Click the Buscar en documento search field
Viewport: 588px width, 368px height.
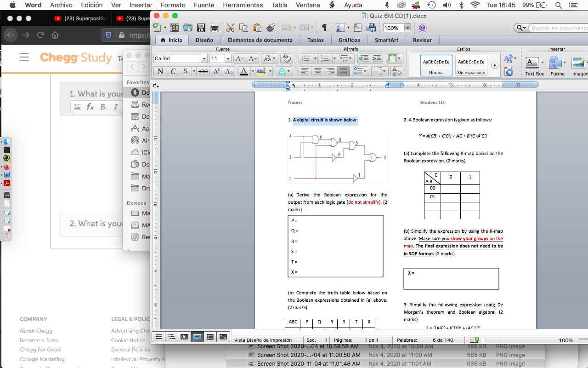(x=559, y=28)
